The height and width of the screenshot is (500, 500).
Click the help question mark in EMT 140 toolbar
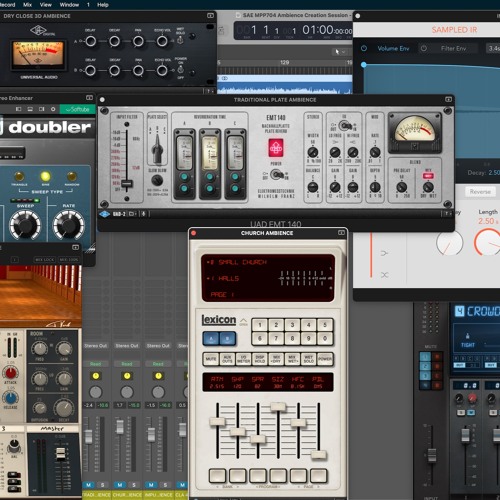(x=446, y=214)
